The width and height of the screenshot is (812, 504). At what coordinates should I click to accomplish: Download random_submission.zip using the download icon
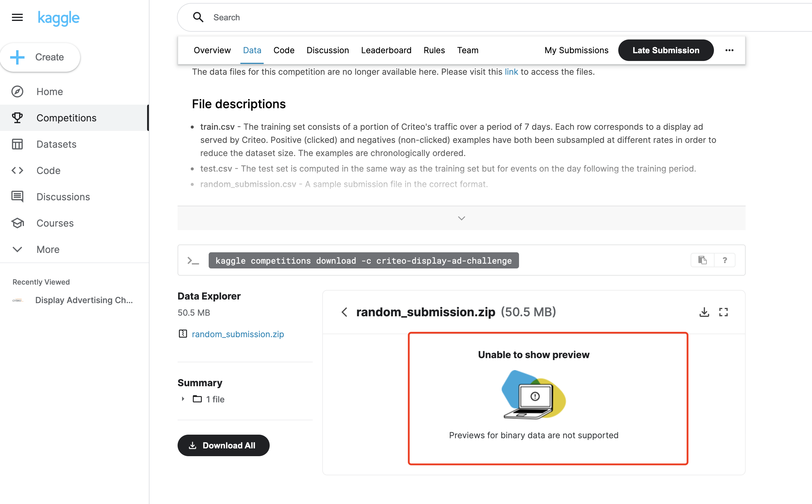(x=704, y=312)
